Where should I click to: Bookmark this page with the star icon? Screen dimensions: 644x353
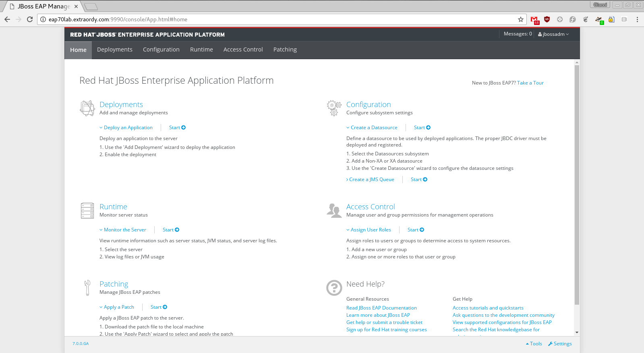[x=521, y=19]
